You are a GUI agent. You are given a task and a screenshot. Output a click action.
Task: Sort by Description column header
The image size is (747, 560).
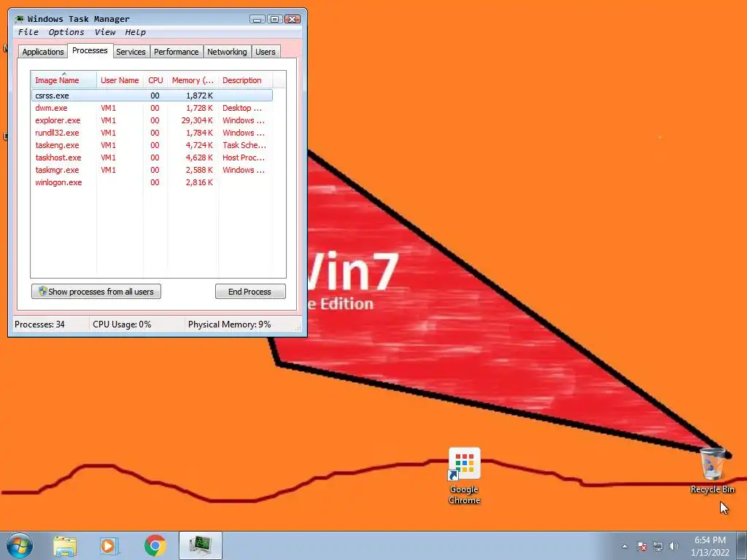tap(245, 80)
